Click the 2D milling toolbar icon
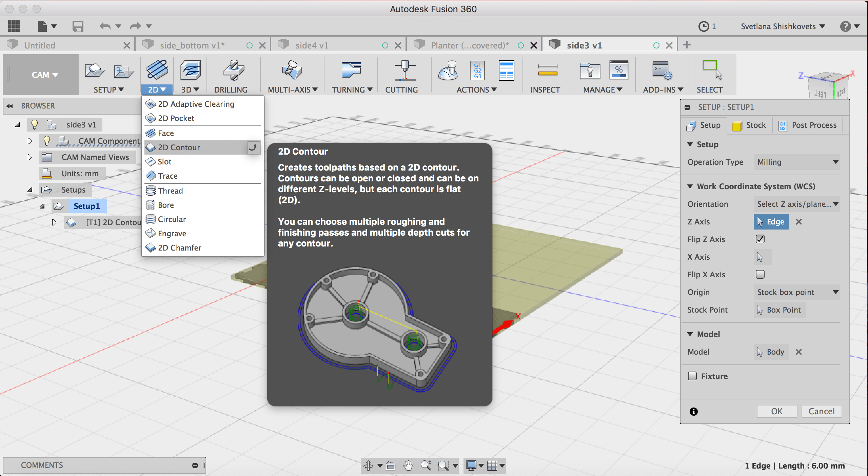 [x=157, y=70]
